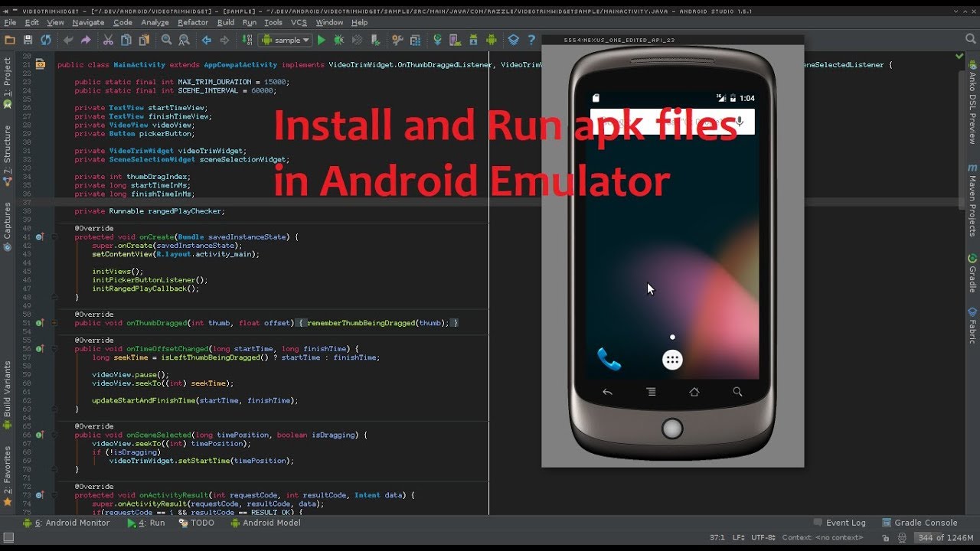Image resolution: width=980 pixels, height=551 pixels.
Task: Open the Build menu
Action: [x=226, y=22]
